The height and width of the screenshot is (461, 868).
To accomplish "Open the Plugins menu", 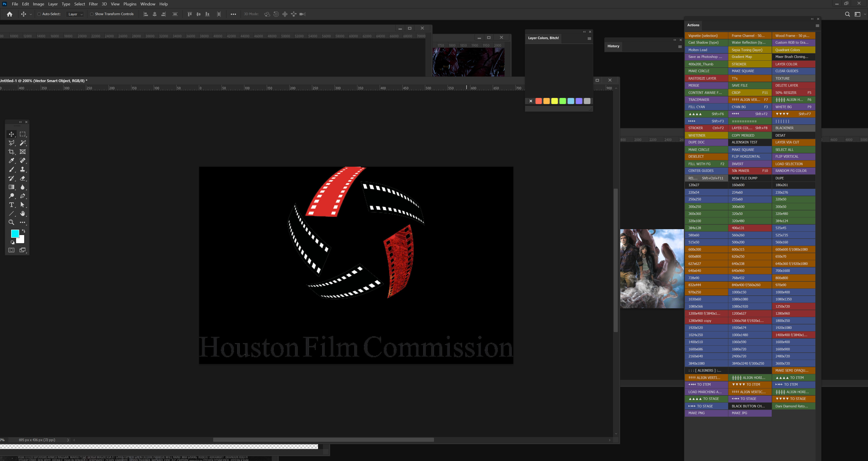I will [x=130, y=4].
